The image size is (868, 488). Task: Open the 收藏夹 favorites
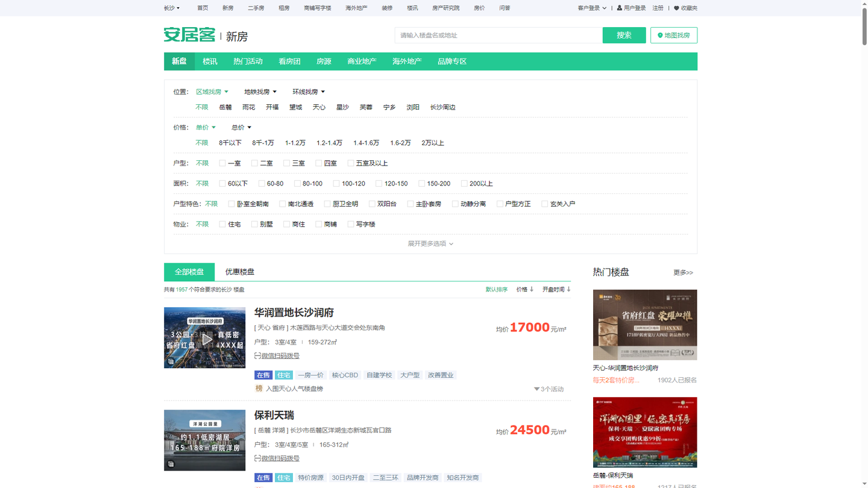685,8
